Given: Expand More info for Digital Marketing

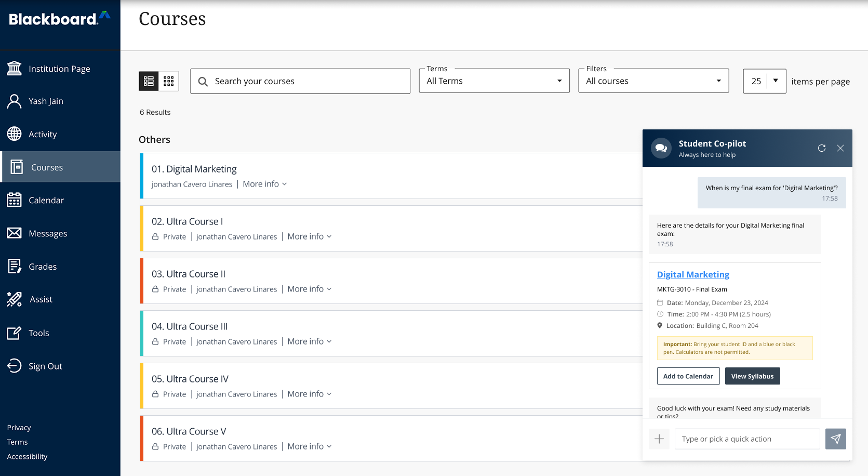Looking at the screenshot, I should pyautogui.click(x=264, y=184).
